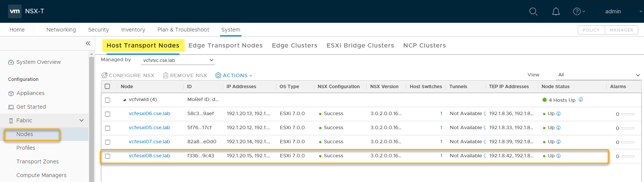
Task: Open the search magnifier icon
Action: 533,12
